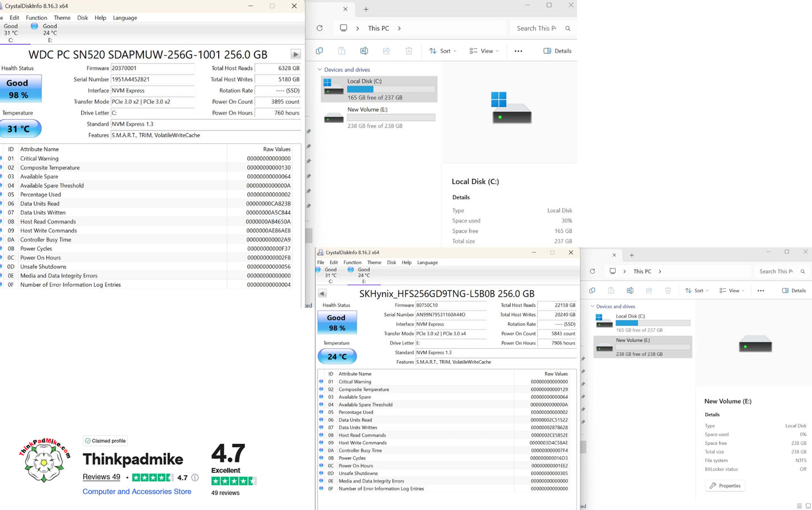The image size is (812, 510).
Task: Click Good 98 % health button in WDC window
Action: tap(20, 89)
